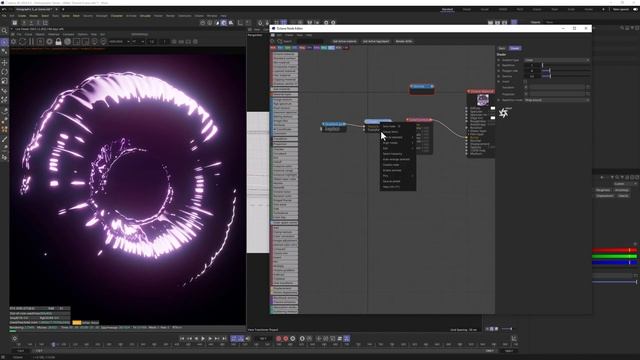
Task: Toggle Live Viewer lock resolution icon
Action: click(x=58, y=42)
